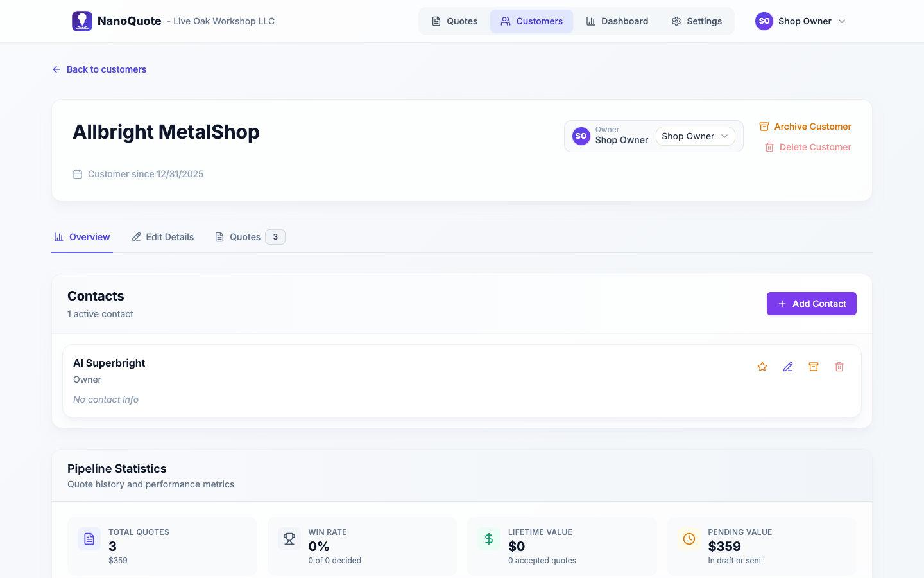Mark Al Superbright as primary with star icon
Screen dimensions: 924x578
tap(762, 367)
